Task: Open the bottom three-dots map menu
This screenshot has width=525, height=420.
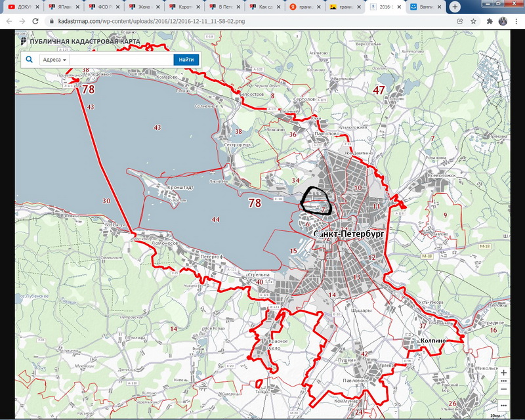Action: [503, 406]
